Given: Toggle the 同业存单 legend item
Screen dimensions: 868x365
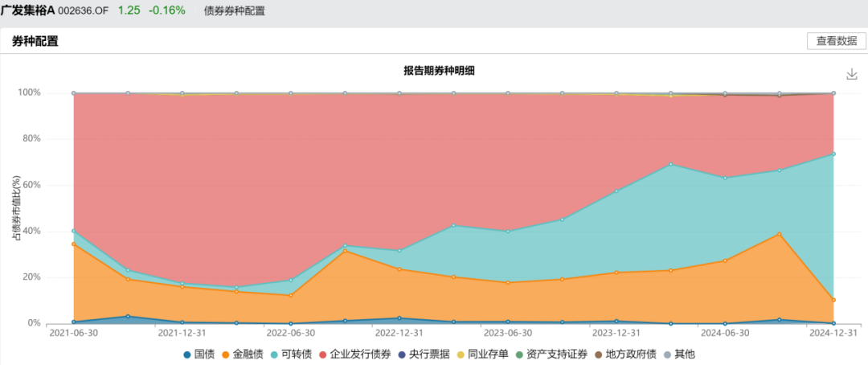Looking at the screenshot, I should pos(482,354).
